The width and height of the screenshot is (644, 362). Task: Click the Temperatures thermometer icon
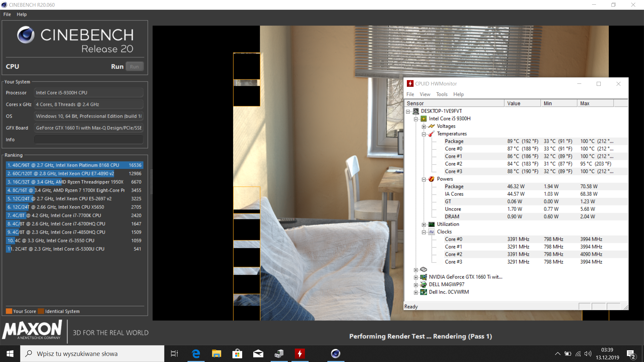click(x=431, y=134)
